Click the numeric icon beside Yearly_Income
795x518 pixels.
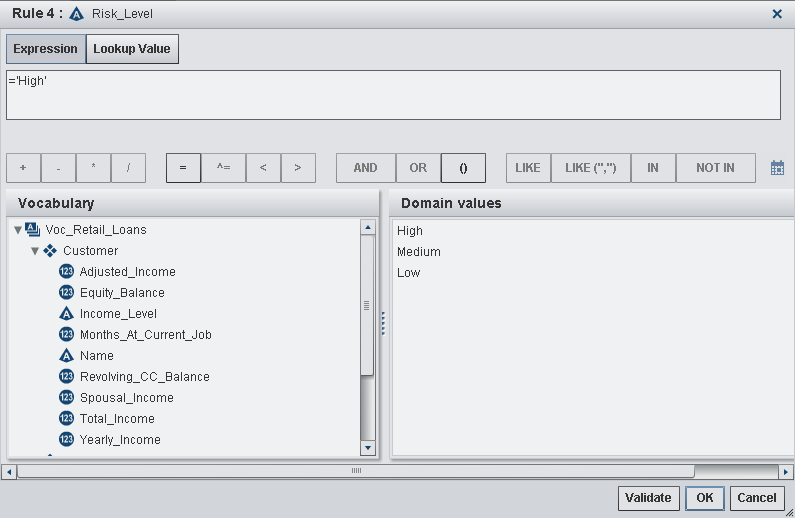coord(66,440)
